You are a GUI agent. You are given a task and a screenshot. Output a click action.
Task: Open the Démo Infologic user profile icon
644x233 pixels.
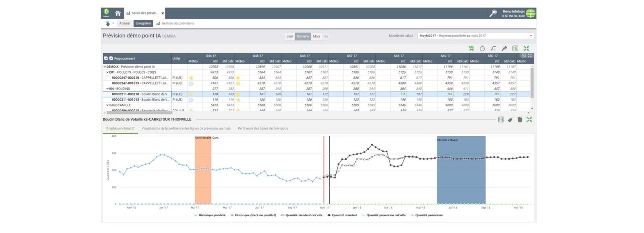click(530, 13)
